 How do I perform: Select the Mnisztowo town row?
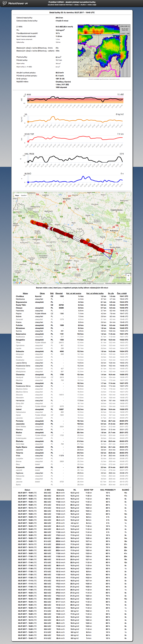(72, 328)
